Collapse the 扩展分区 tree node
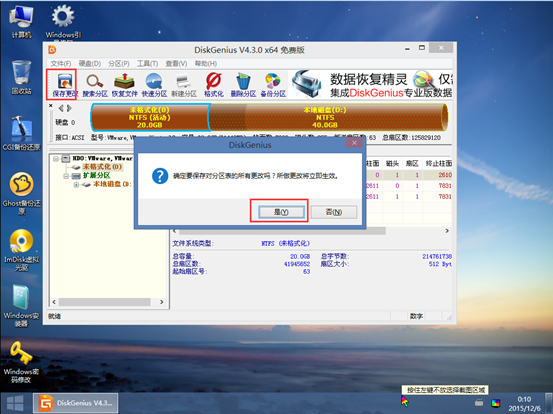This screenshot has width=553, height=414. [x=66, y=176]
